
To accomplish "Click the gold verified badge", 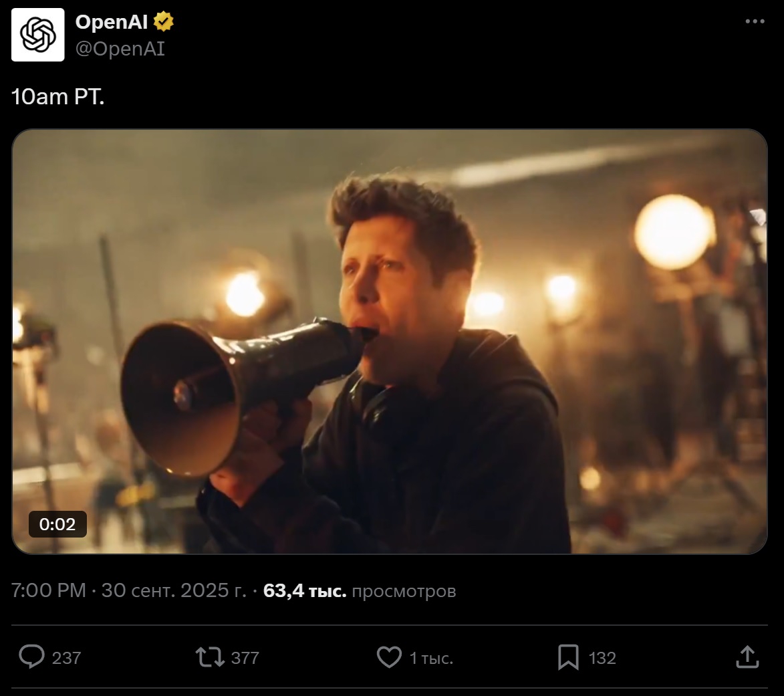I will (x=164, y=22).
